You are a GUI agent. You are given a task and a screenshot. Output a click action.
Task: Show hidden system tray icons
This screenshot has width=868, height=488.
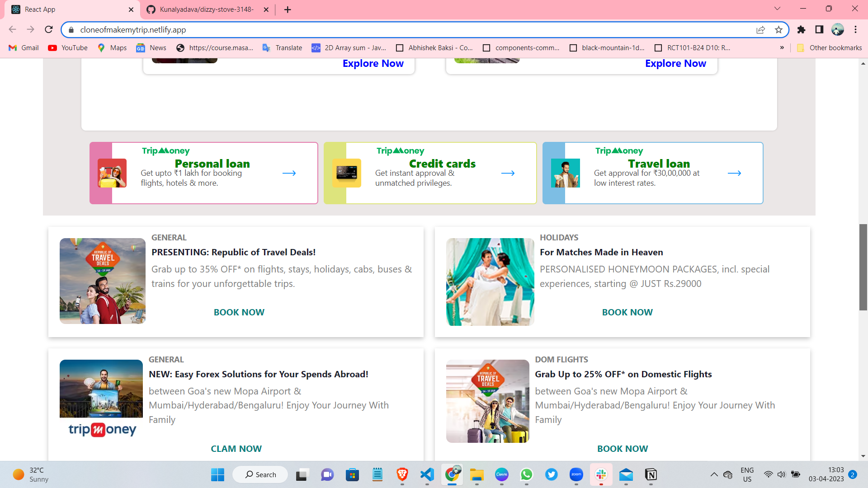point(714,474)
